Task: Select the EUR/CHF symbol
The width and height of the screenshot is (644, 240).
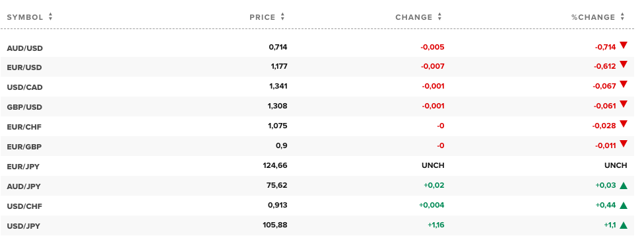Action: (x=24, y=127)
